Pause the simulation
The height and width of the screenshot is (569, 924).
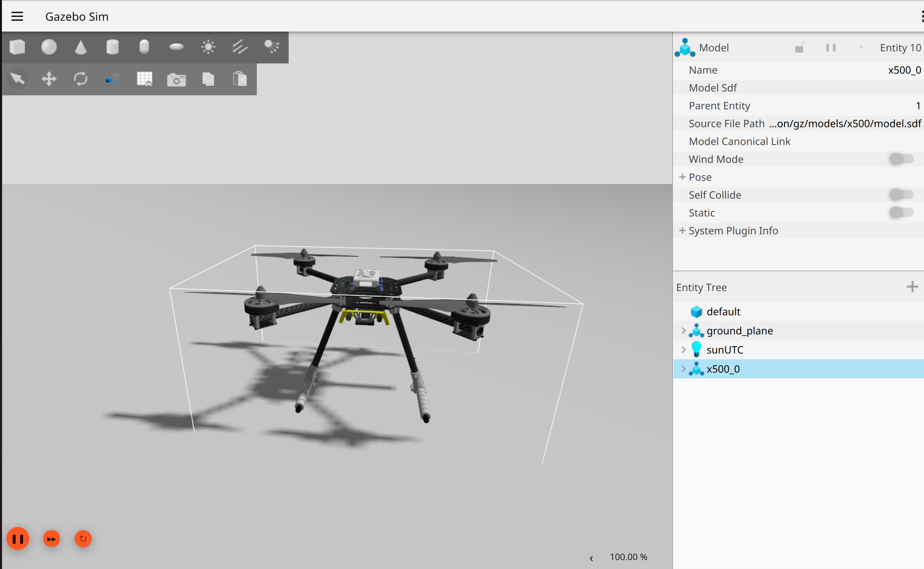click(18, 539)
